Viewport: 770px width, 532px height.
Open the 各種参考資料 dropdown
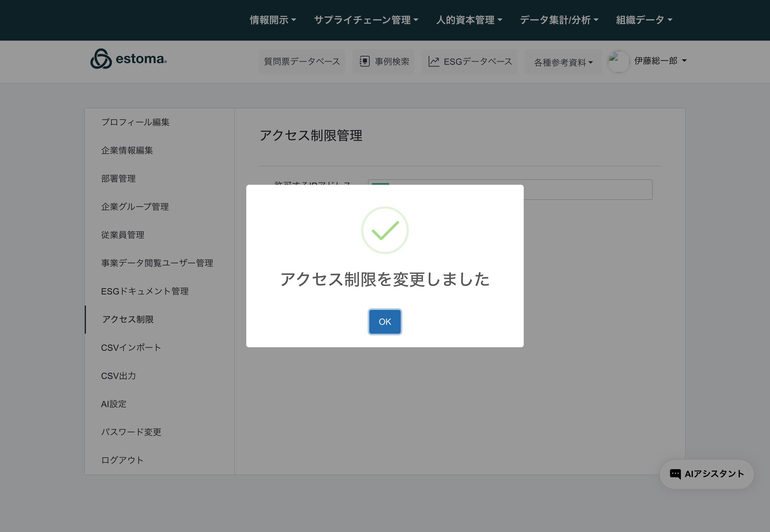tap(563, 62)
